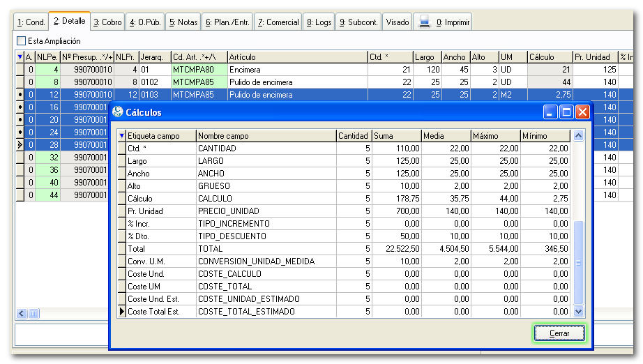Open the 6: Plan./Entr. tab

pyautogui.click(x=227, y=22)
